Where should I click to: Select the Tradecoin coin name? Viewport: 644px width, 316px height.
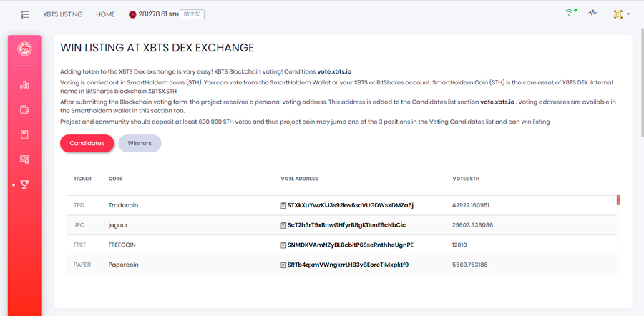(123, 205)
